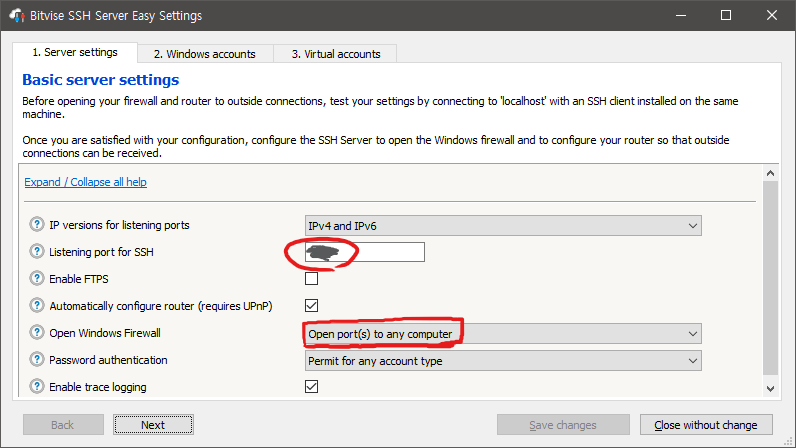Open the Open Windows Firewall dropdown
Viewport: 796px width, 448px height.
click(x=503, y=334)
